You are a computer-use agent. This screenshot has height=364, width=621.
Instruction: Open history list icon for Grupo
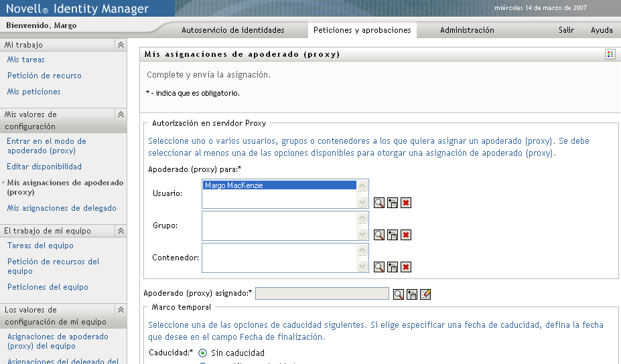(393, 235)
